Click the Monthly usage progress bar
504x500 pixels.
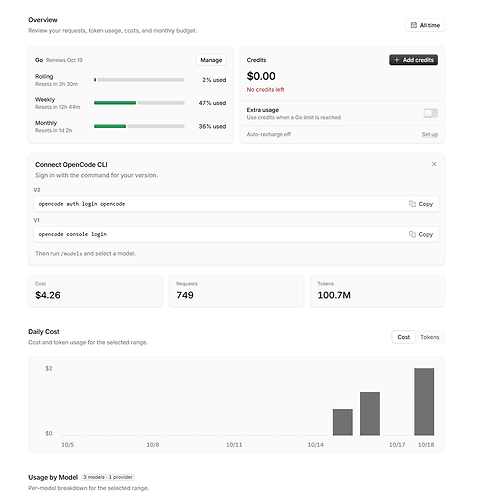[139, 126]
